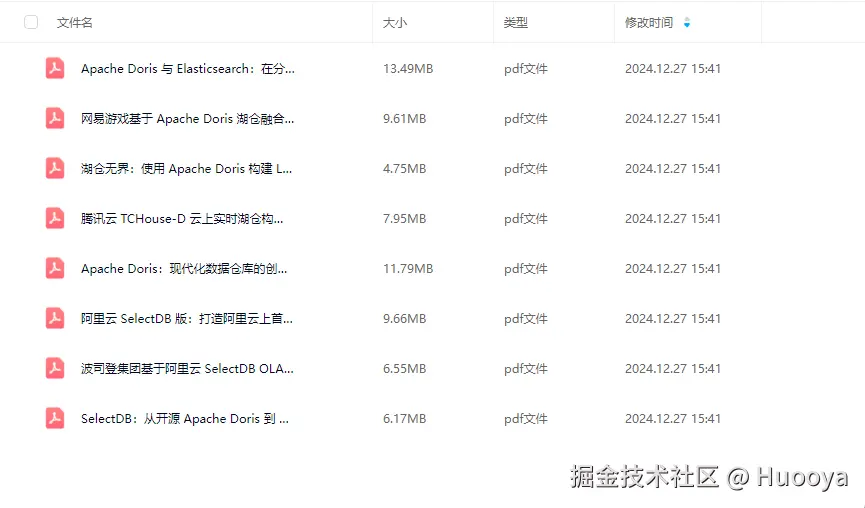Open file 阿里云 SelectDB 版：打造阿里云上首...
This screenshot has width=865, height=508.
click(186, 319)
